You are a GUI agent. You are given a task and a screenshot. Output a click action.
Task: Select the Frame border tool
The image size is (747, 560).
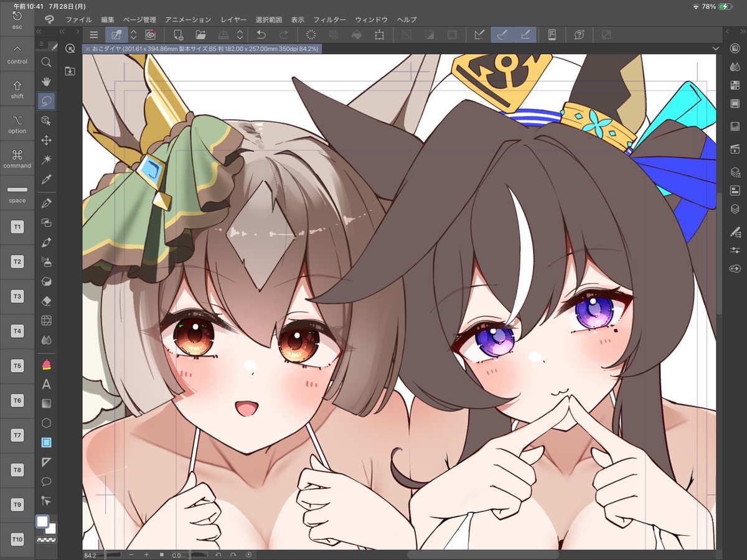point(46,442)
